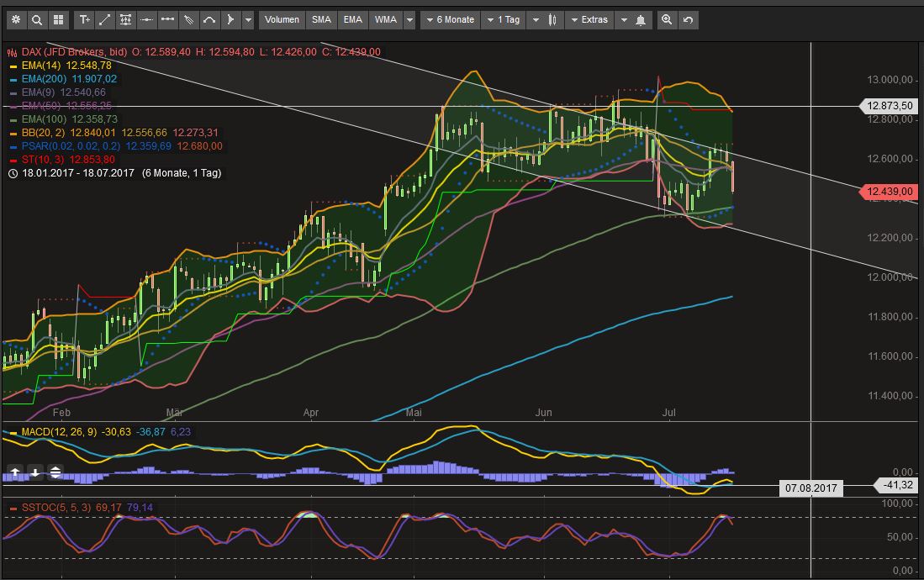Add the SMA indicator

coord(321,19)
